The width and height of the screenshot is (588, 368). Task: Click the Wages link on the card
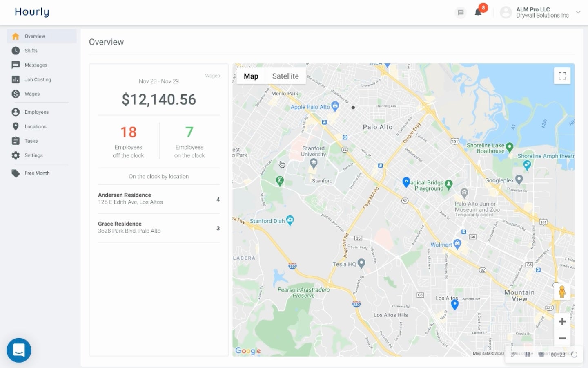[212, 76]
